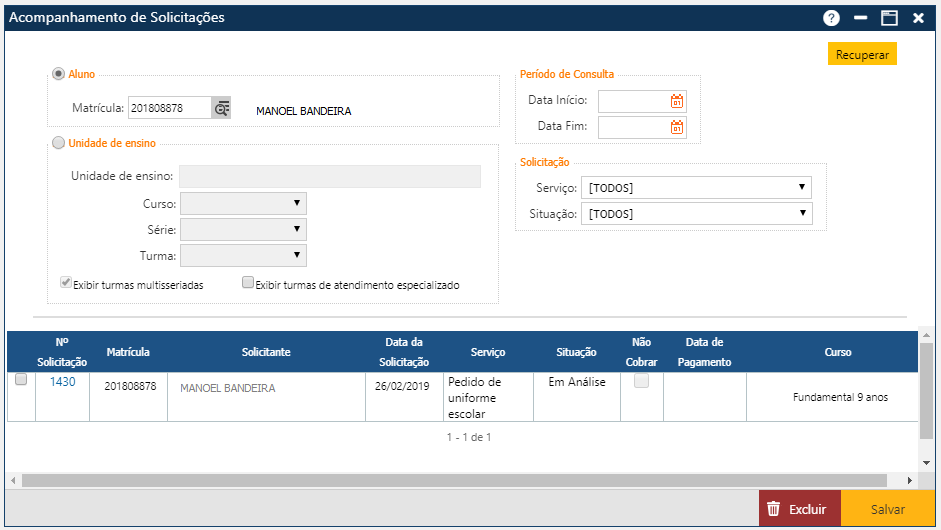Open the Série dropdown
This screenshot has height=530, width=941.
[x=243, y=229]
